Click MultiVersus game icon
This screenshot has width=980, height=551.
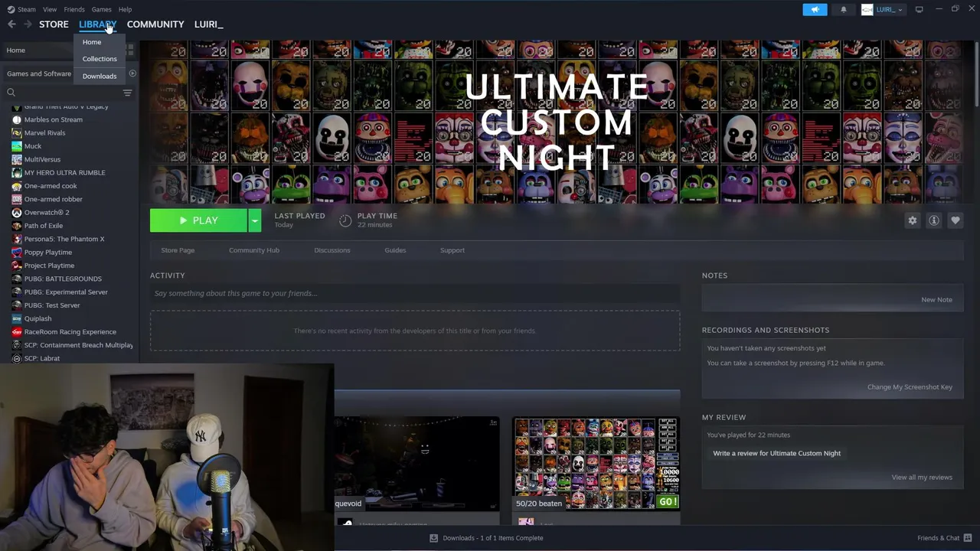[17, 159]
